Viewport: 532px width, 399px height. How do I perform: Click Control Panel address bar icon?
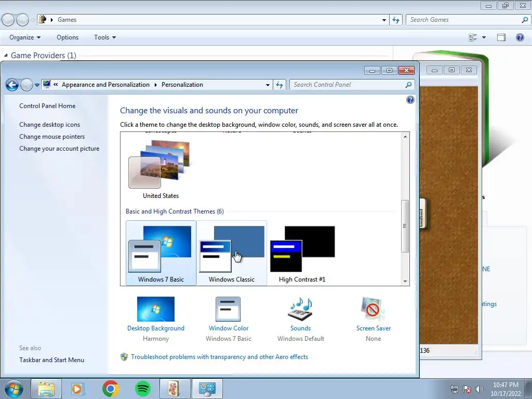47,85
